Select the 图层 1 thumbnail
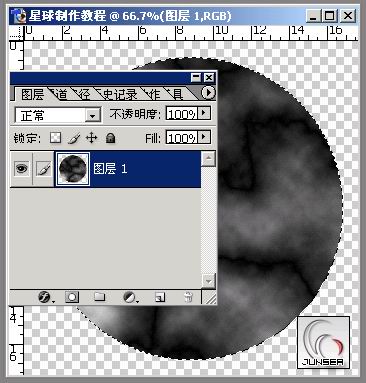This screenshot has width=366, height=383. (x=73, y=169)
